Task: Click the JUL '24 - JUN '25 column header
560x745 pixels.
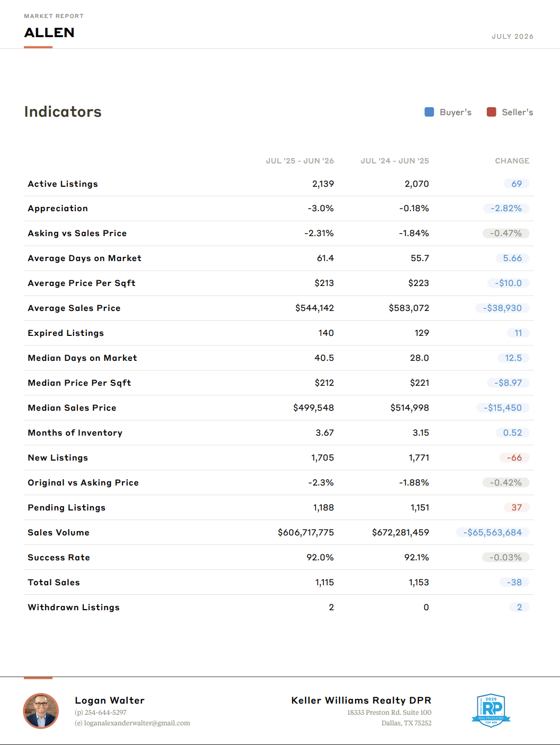Action: pyautogui.click(x=395, y=161)
